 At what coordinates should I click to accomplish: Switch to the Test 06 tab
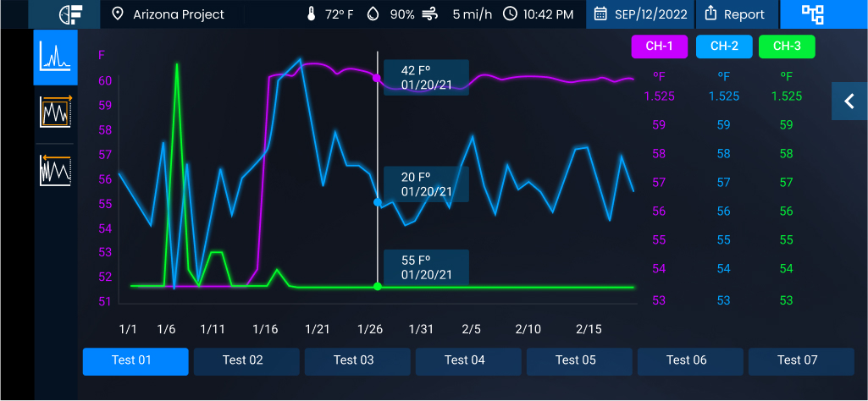[x=686, y=360]
